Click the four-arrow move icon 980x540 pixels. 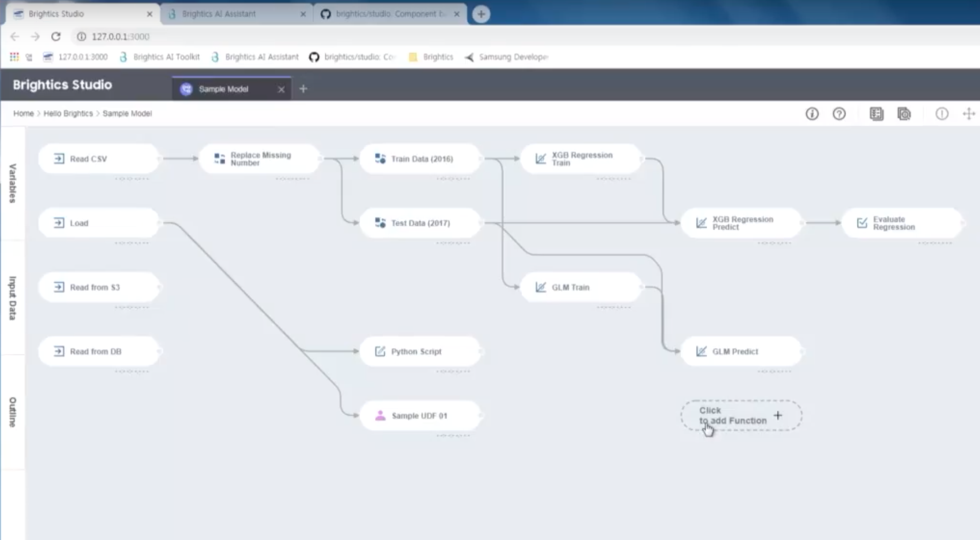(x=968, y=114)
